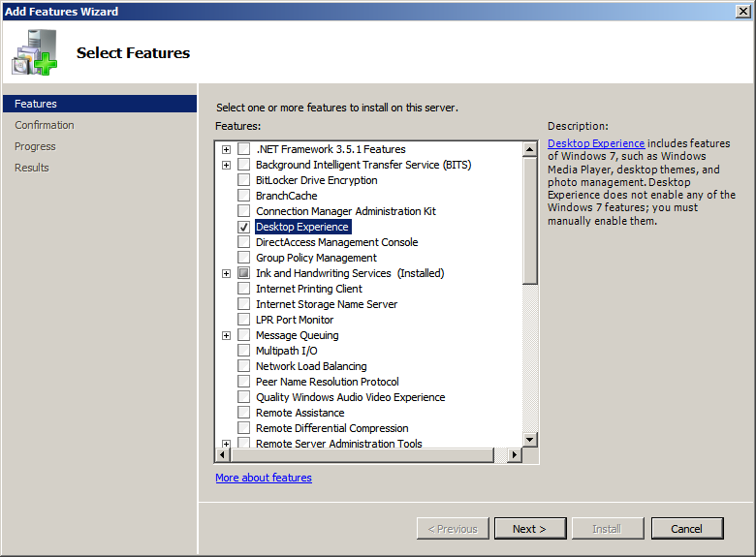The height and width of the screenshot is (557, 756).
Task: Click horizontal scrollbar left arrow
Action: 223,455
